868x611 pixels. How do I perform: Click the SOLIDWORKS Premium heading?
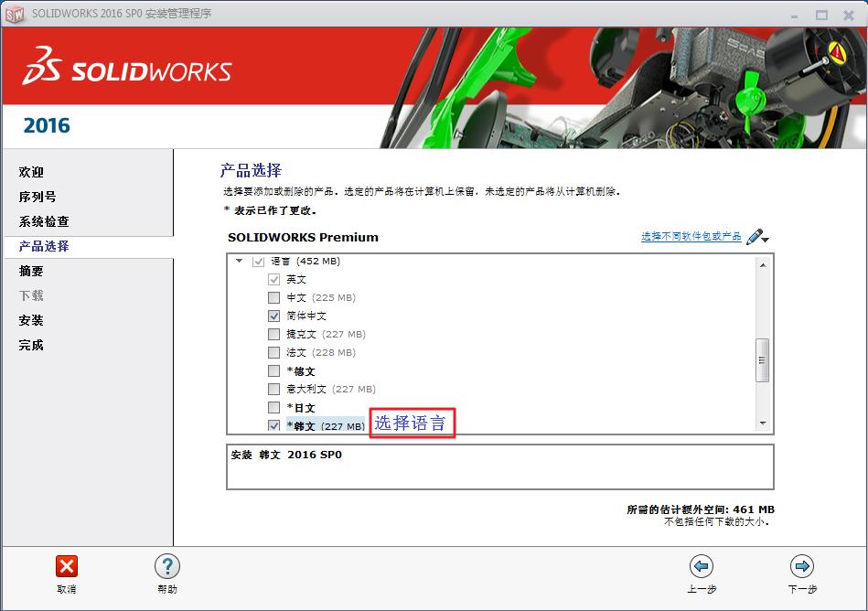tap(304, 238)
